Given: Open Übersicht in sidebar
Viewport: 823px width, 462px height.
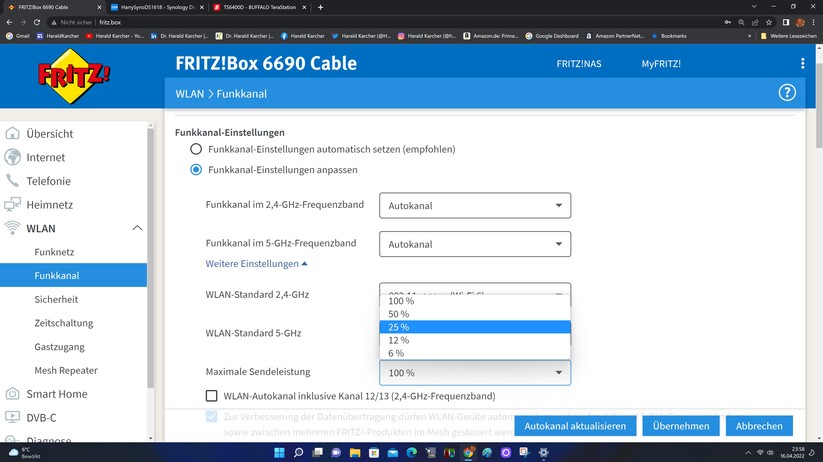Looking at the screenshot, I should pyautogui.click(x=50, y=133).
